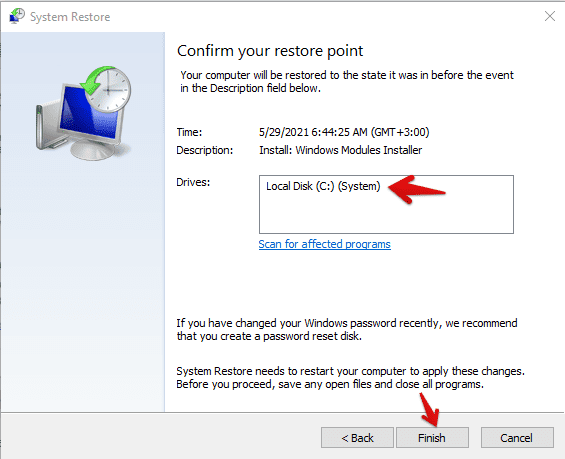
Task: Click the Install: Windows Modules Installer description
Action: [341, 150]
